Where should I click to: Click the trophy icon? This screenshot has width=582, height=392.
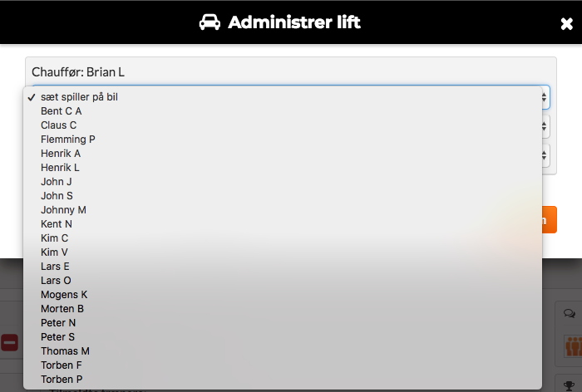[569, 385]
